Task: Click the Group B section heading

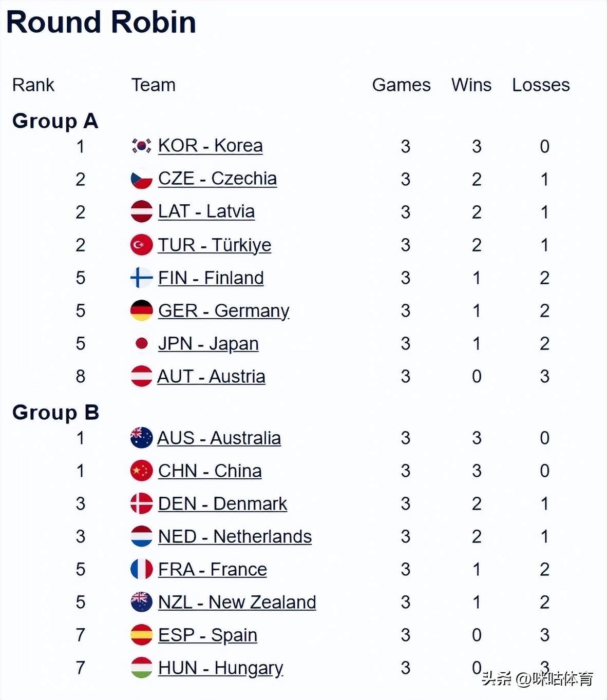Action: [55, 412]
